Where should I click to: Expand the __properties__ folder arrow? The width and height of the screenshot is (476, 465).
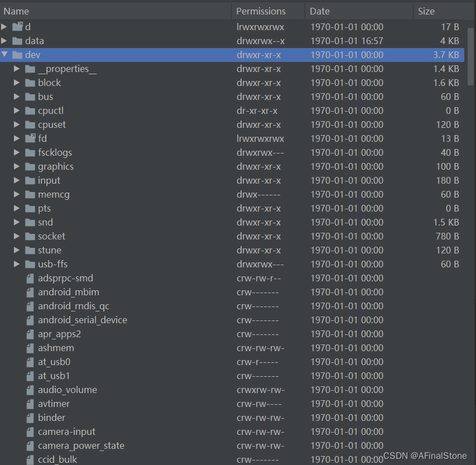click(17, 69)
